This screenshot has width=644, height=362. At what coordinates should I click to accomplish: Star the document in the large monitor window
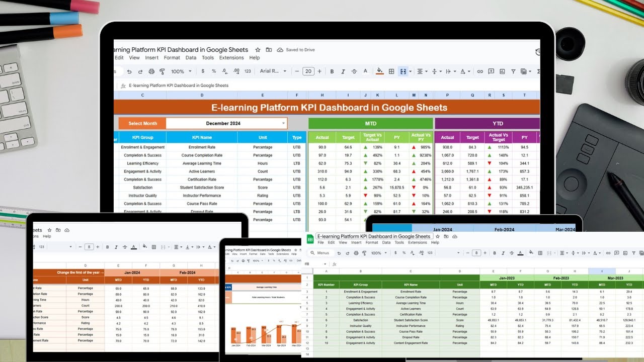tap(258, 50)
